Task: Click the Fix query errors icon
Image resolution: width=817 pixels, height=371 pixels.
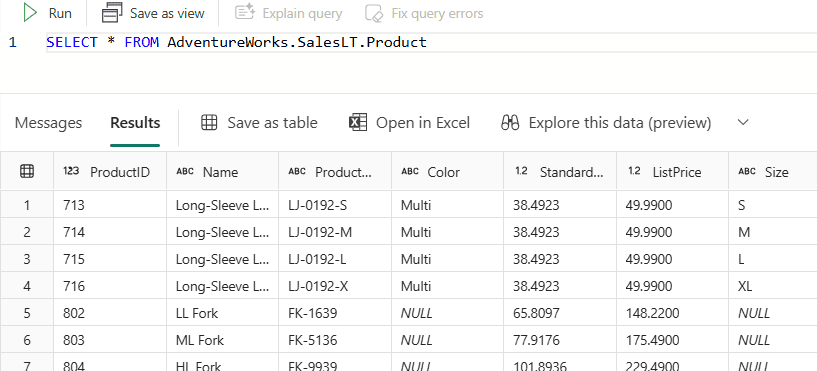Action: tap(374, 13)
